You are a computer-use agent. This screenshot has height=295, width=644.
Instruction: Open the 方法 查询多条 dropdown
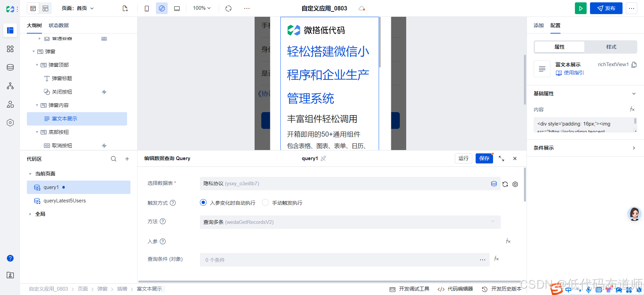coord(350,222)
